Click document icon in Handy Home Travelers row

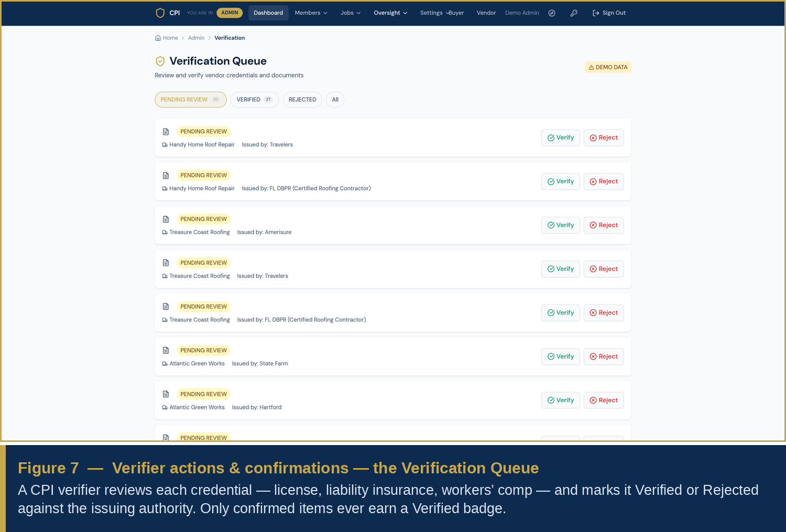pyautogui.click(x=166, y=132)
